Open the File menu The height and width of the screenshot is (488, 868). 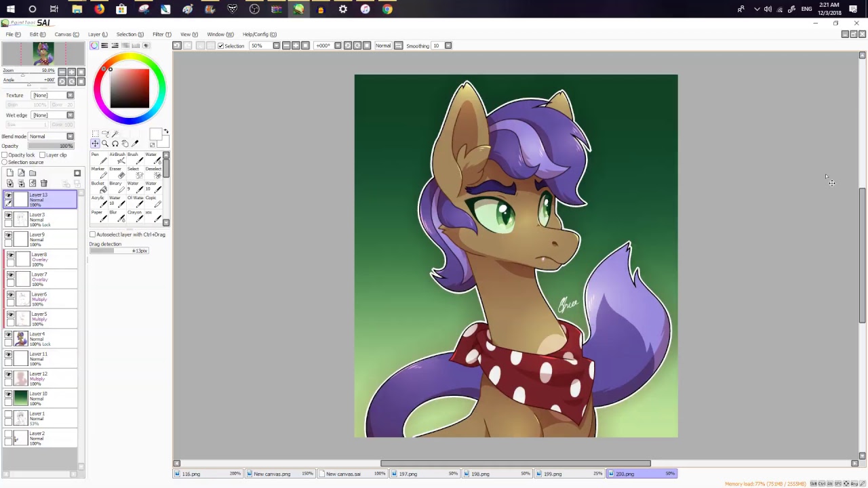(13, 34)
